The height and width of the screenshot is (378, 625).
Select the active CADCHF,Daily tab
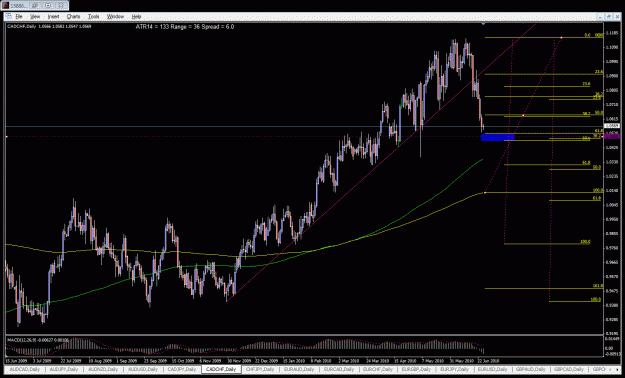pyautogui.click(x=221, y=369)
